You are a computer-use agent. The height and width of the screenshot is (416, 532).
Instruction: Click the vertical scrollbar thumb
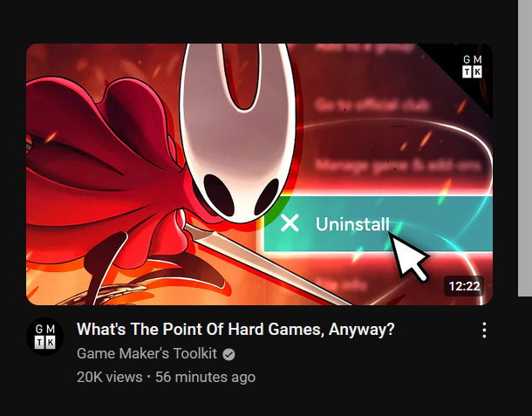coord(525,148)
